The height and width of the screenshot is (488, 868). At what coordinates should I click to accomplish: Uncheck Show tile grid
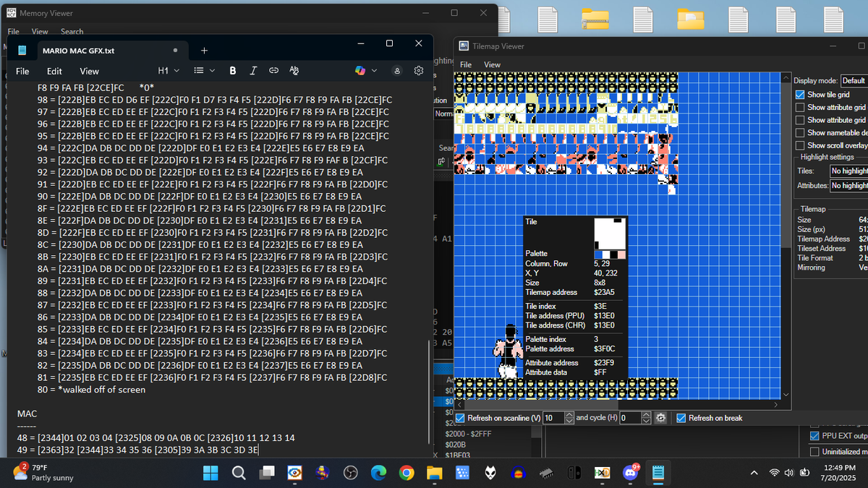tap(800, 95)
